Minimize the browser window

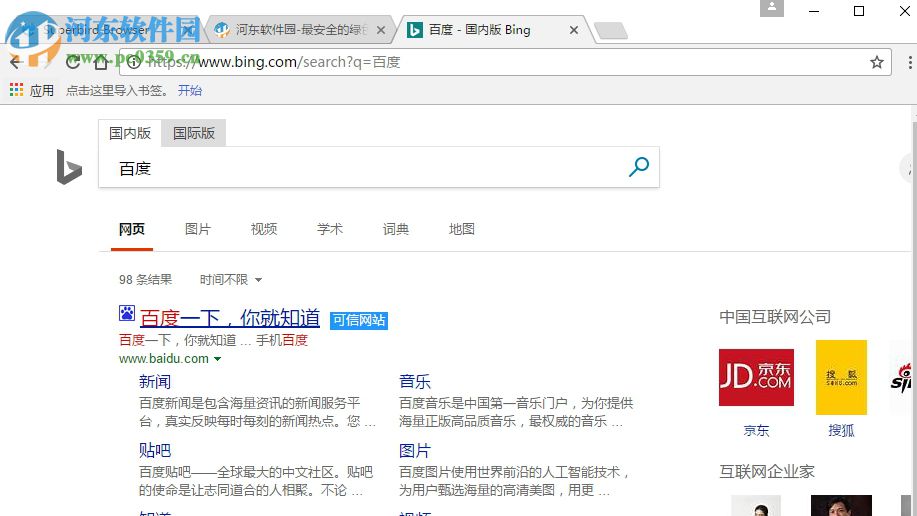click(813, 11)
